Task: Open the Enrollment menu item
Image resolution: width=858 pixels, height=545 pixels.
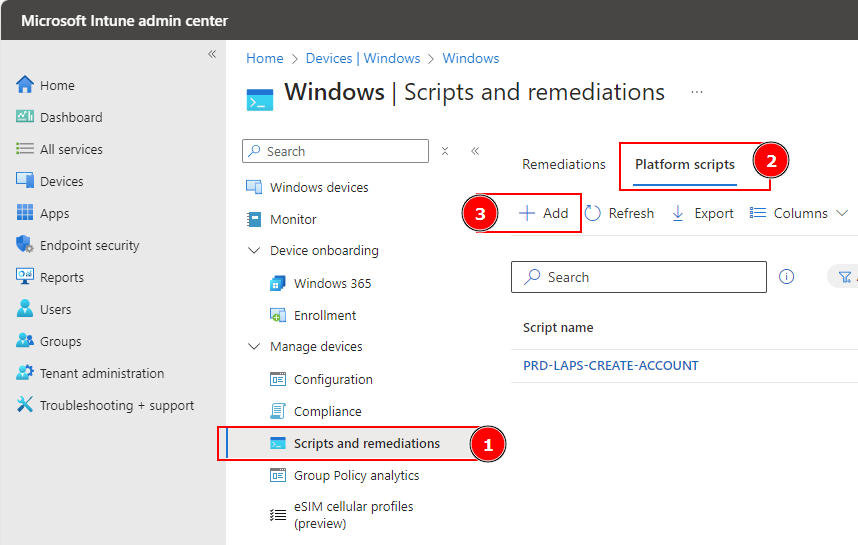Action: pyautogui.click(x=324, y=315)
